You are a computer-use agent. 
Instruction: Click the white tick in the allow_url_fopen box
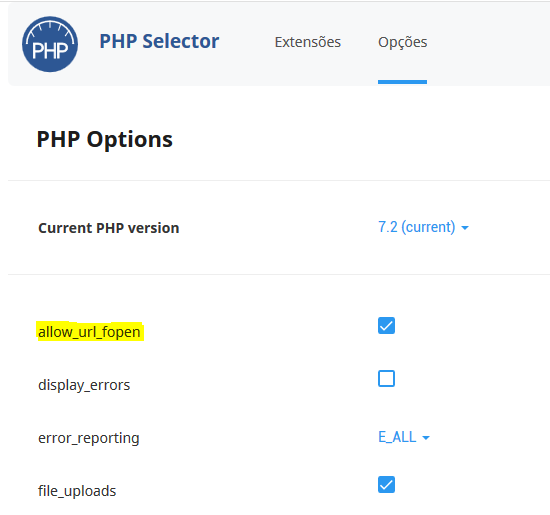pos(386,326)
